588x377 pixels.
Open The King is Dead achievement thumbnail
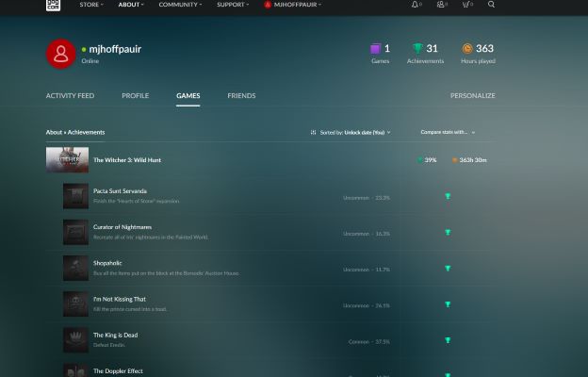tap(75, 340)
